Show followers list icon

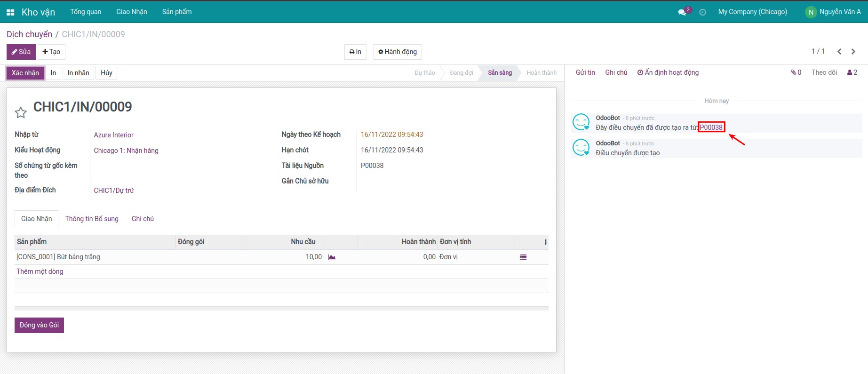tap(852, 72)
